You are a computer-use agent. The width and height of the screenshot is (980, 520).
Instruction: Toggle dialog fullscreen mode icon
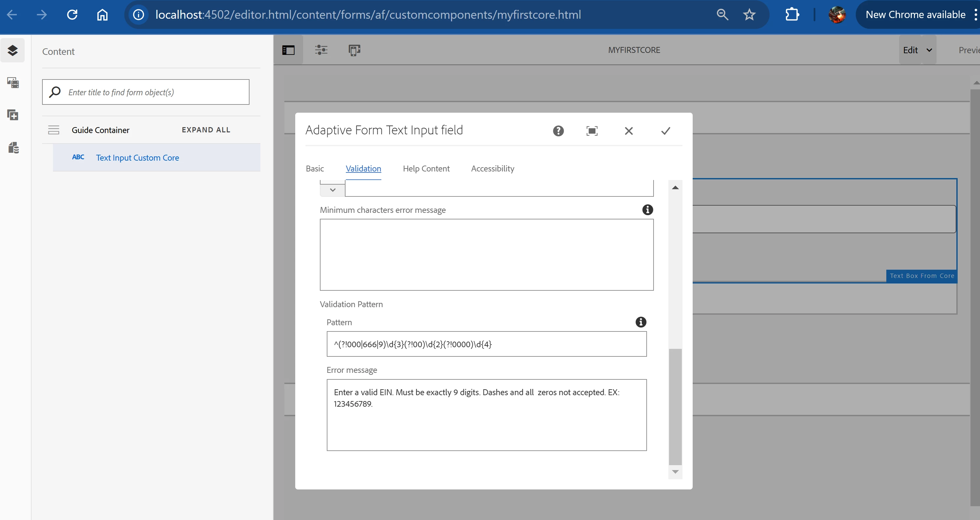(x=591, y=131)
